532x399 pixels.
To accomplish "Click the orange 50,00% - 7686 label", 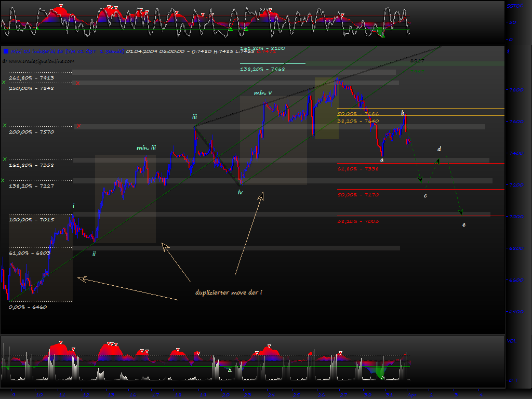I will (358, 114).
